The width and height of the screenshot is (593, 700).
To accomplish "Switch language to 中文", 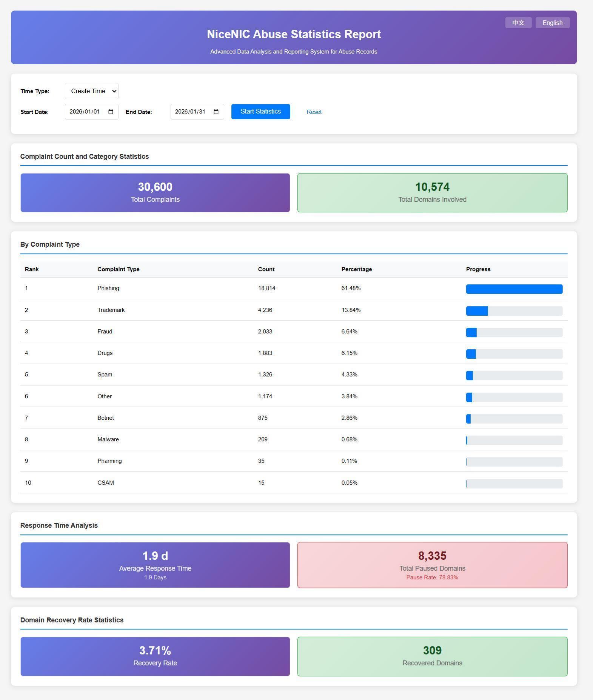I will pyautogui.click(x=518, y=23).
